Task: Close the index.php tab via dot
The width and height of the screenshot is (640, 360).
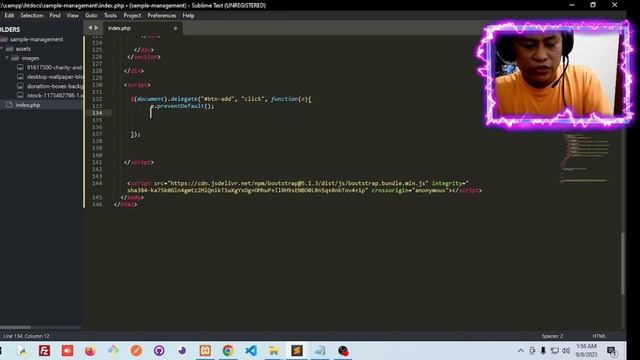Action: (176, 28)
